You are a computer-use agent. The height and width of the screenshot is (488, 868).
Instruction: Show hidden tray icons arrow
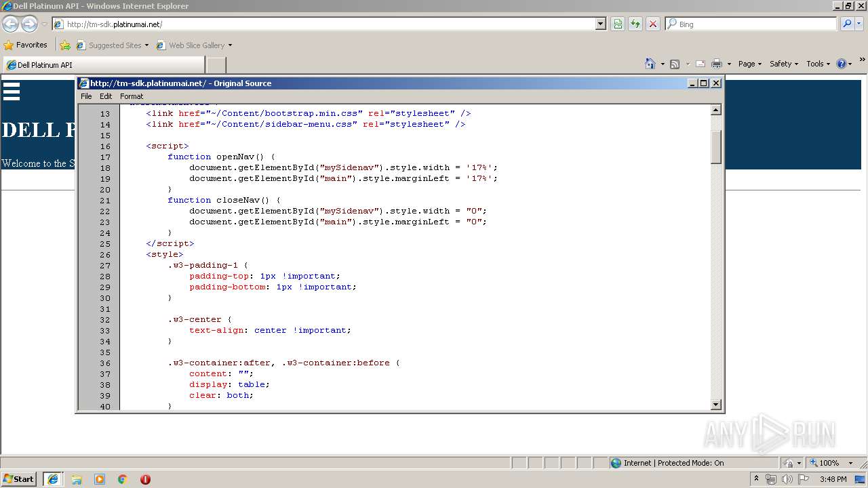756,479
